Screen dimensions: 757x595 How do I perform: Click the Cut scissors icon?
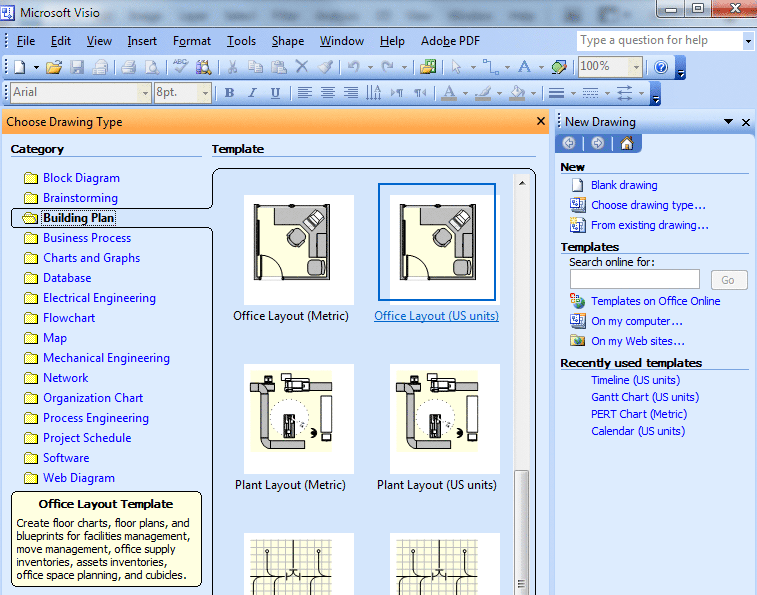pos(232,67)
